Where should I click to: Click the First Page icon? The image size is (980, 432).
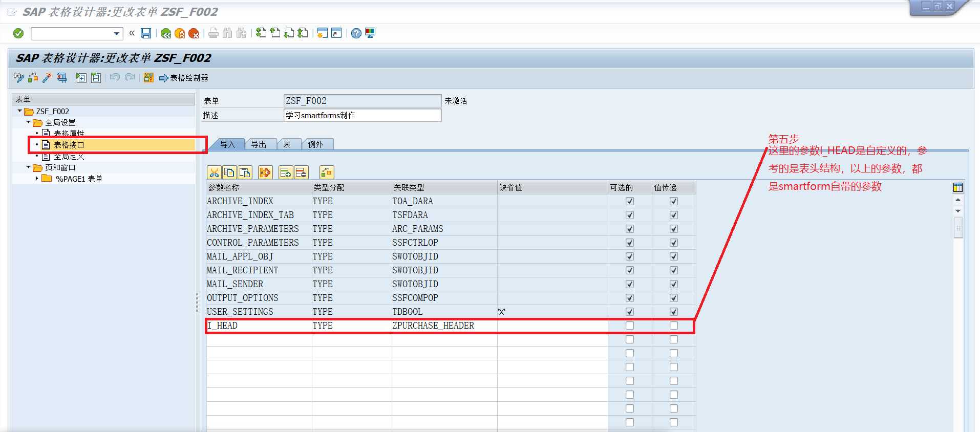[x=261, y=33]
